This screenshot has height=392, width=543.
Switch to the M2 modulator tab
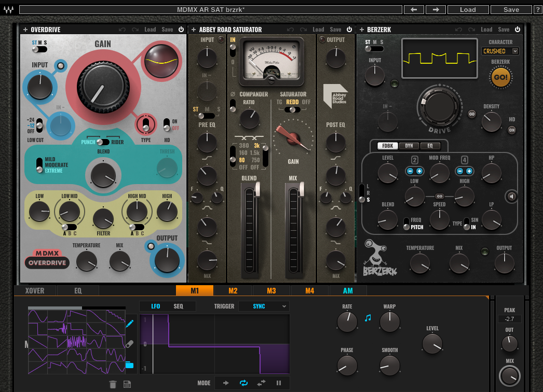click(233, 291)
